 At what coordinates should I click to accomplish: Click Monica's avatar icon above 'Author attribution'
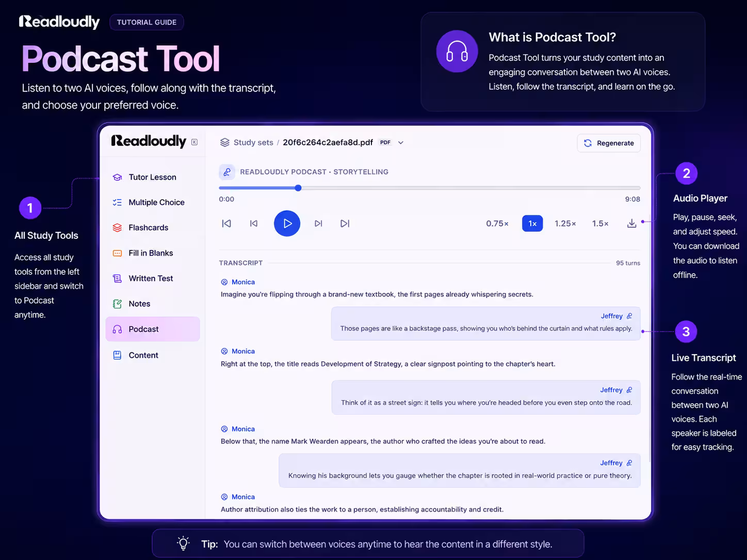[x=224, y=497]
